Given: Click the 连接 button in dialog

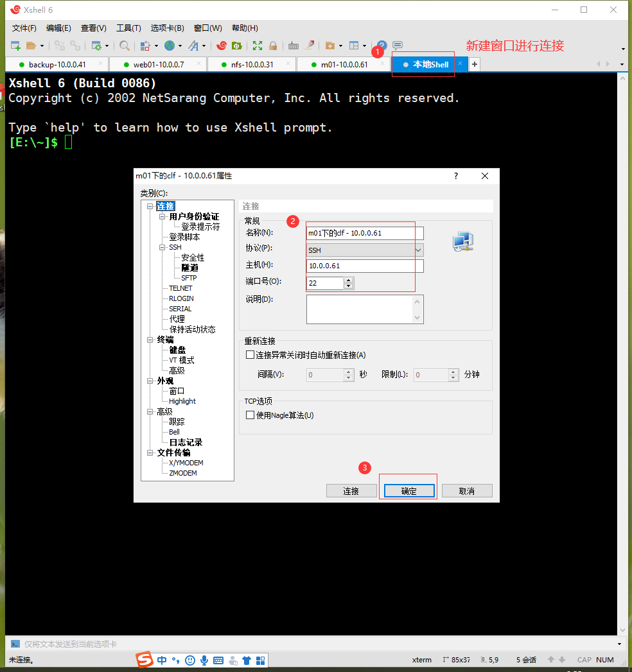Looking at the screenshot, I should point(351,491).
